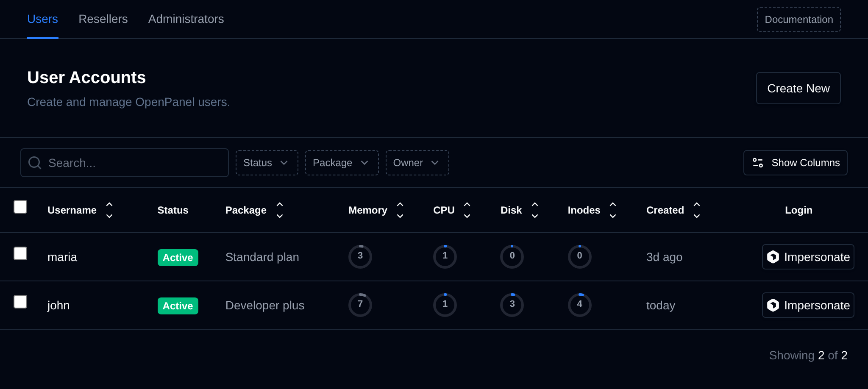Viewport: 868px width, 389px height.
Task: Impersonate user maria
Action: click(x=808, y=257)
